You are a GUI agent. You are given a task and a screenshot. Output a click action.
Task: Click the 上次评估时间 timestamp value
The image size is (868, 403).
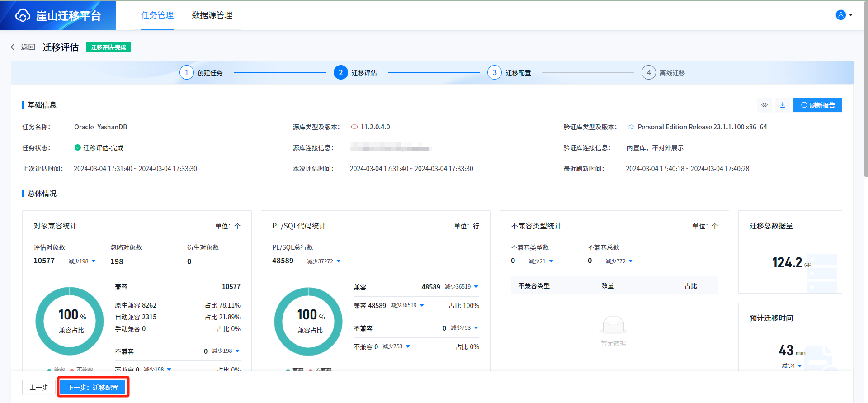135,169
